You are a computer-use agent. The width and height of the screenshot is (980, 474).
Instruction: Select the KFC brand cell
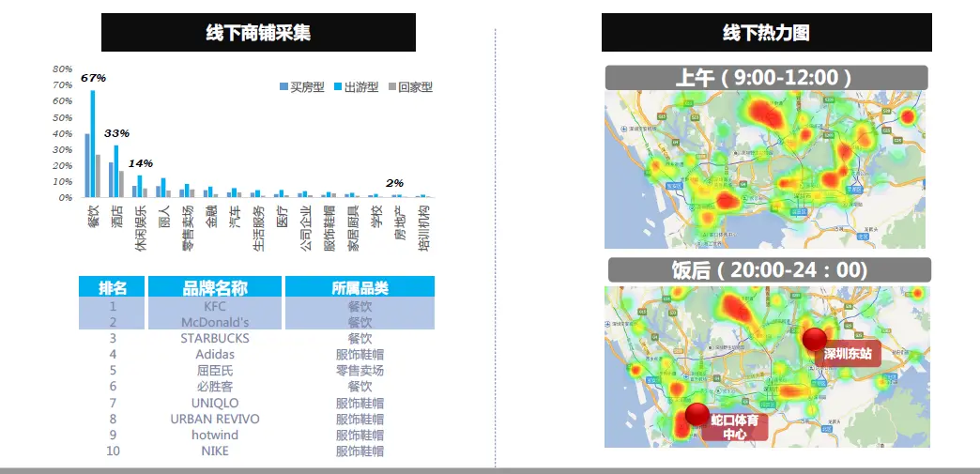coord(215,306)
